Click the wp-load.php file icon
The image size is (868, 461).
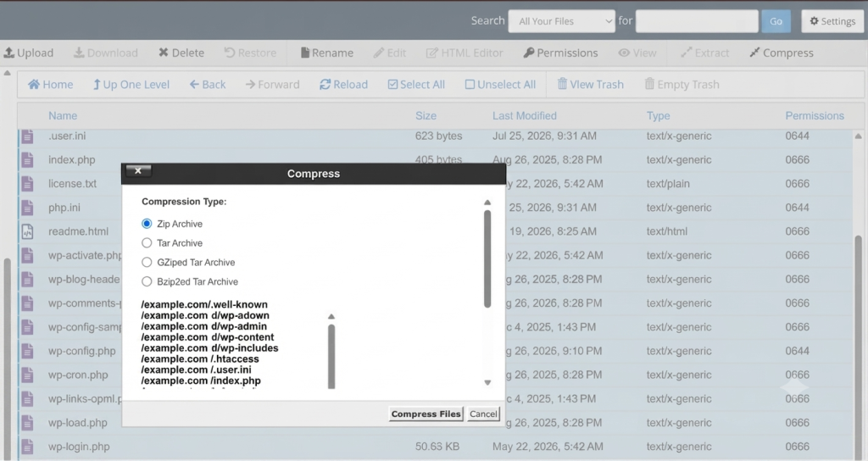point(27,423)
